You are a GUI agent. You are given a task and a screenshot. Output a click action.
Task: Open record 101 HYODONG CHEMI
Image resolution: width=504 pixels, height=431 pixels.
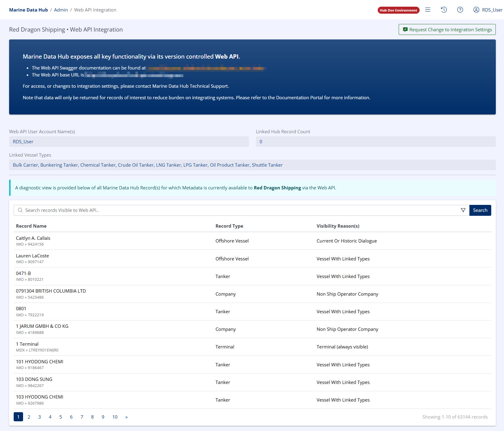coord(40,361)
